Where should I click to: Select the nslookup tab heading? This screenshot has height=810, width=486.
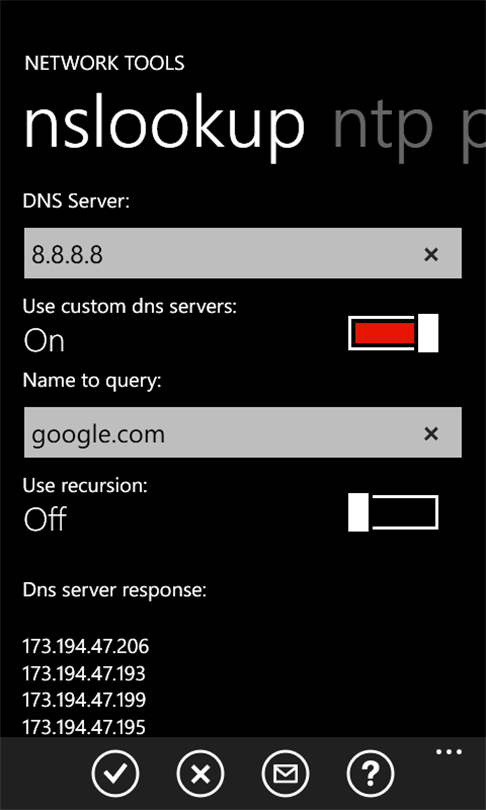tap(164, 128)
